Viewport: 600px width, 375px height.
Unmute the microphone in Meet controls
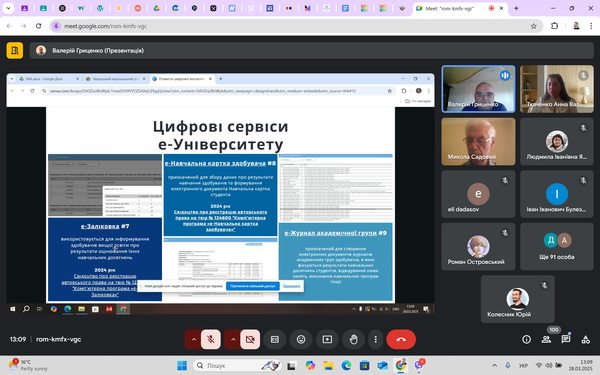(x=210, y=339)
